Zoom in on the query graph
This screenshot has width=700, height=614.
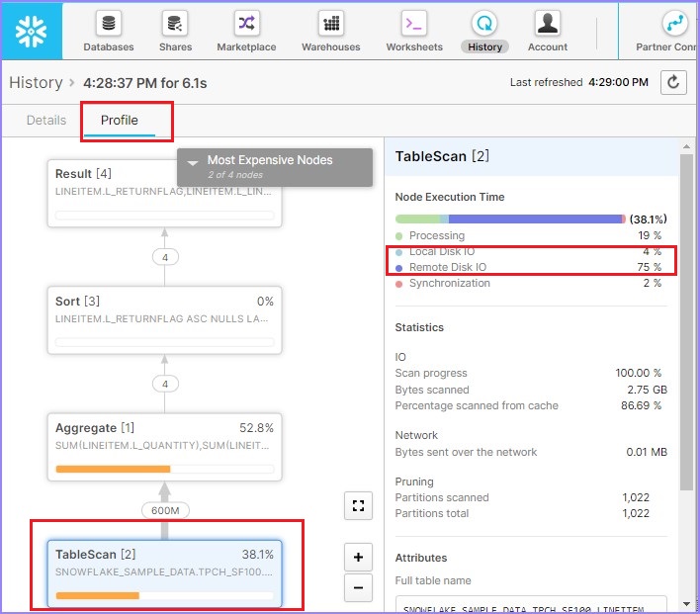pyautogui.click(x=358, y=557)
